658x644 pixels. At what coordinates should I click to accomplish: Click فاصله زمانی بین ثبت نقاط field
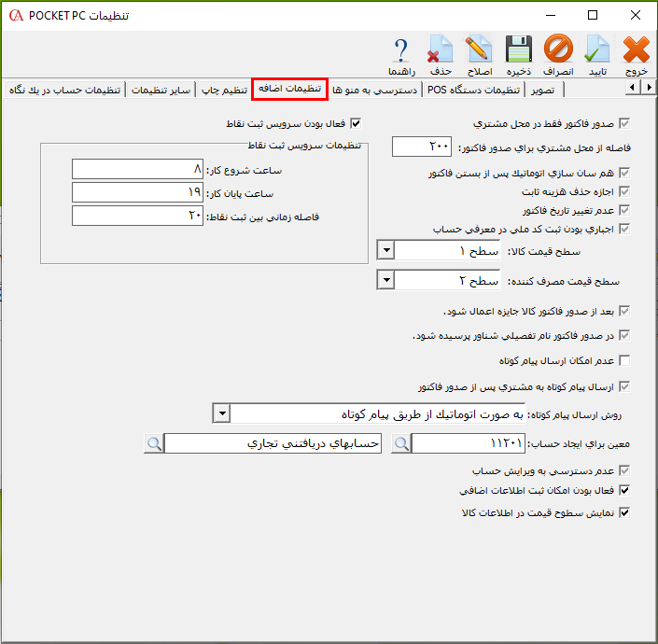point(137,216)
